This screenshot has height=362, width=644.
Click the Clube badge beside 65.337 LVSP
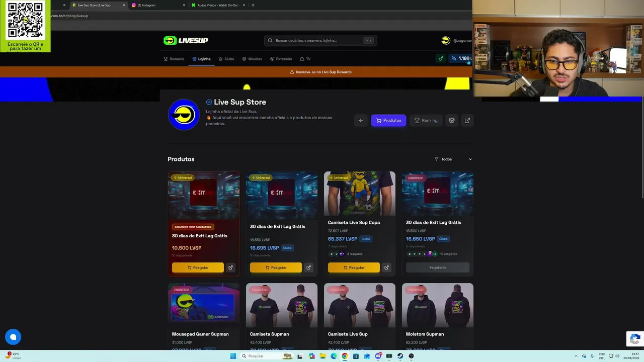click(x=366, y=239)
